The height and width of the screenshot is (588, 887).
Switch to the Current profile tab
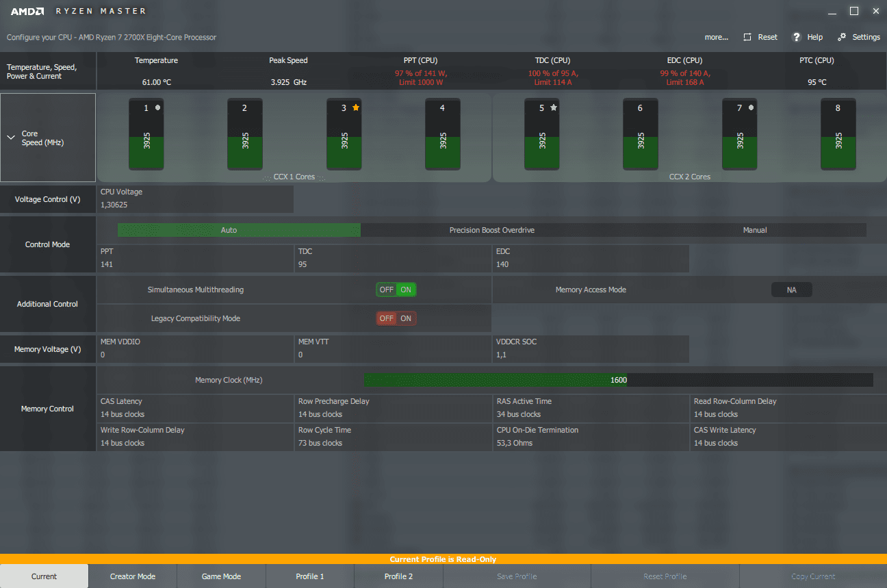(x=44, y=576)
